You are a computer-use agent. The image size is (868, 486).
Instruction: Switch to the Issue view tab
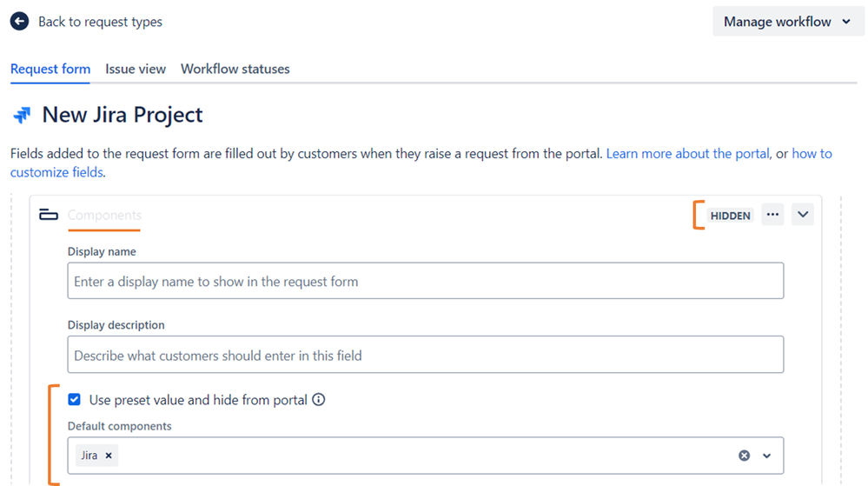pos(136,69)
